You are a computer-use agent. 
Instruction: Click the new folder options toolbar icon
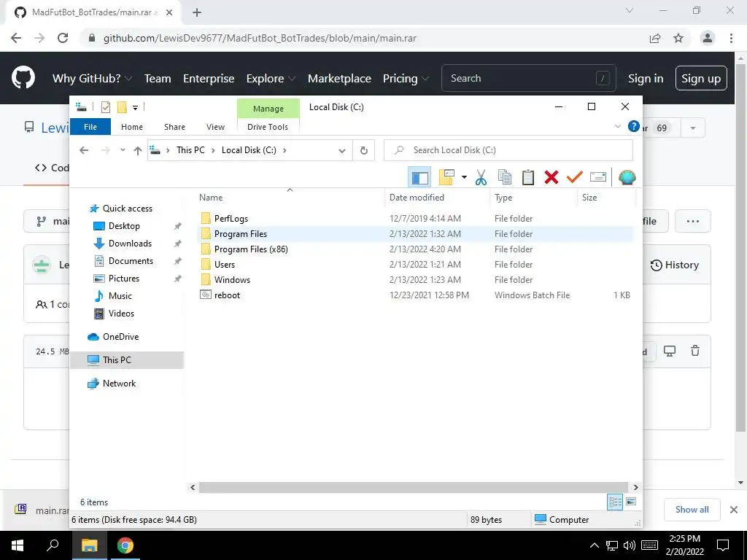click(446, 178)
